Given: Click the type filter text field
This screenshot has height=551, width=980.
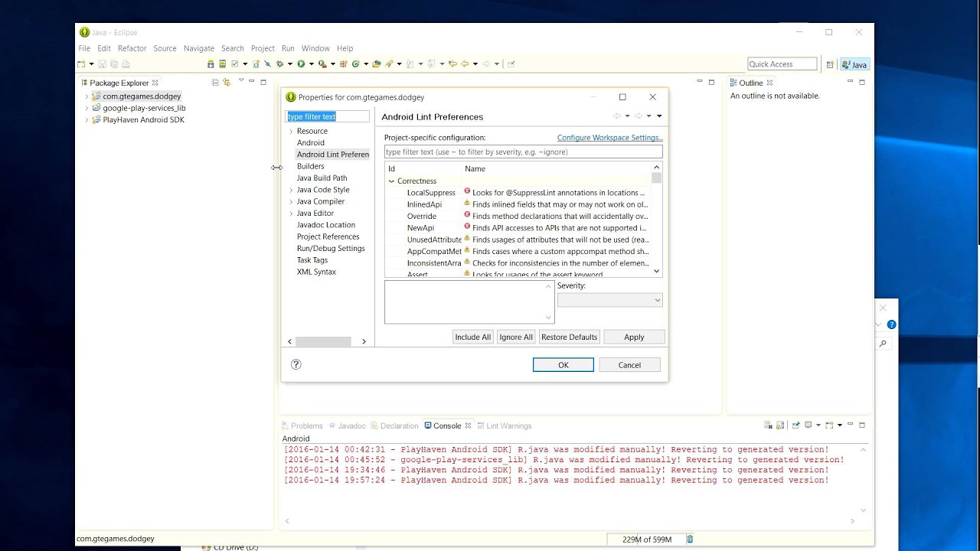Looking at the screenshot, I should tap(328, 116).
